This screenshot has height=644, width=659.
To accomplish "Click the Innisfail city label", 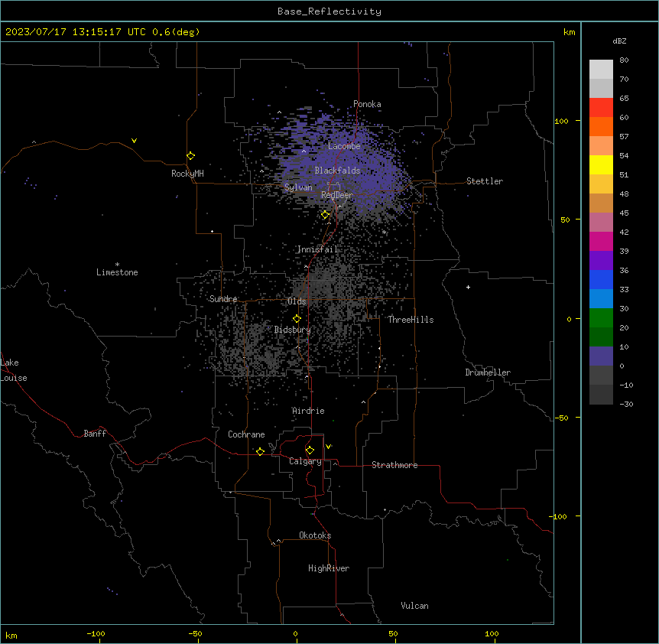I will pyautogui.click(x=317, y=249).
